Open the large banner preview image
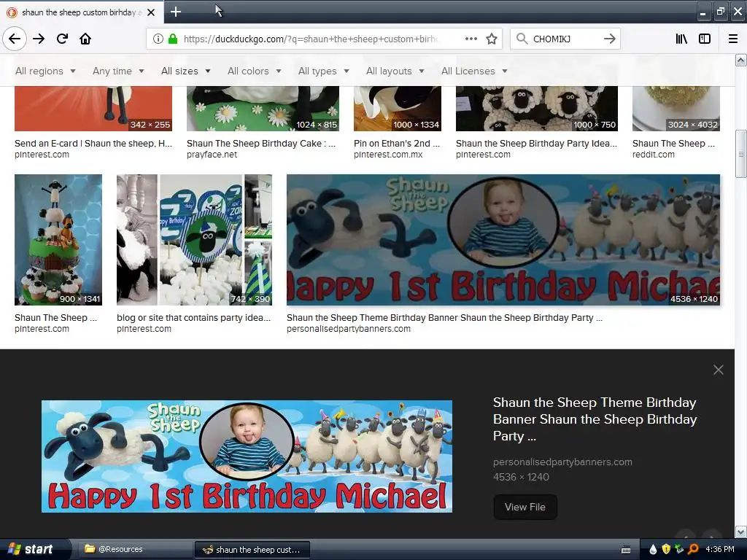747x560 pixels. click(247, 456)
